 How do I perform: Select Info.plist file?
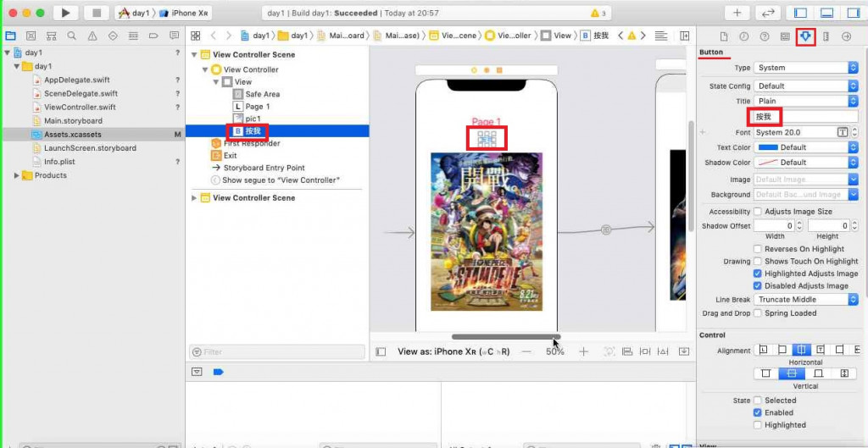click(59, 162)
